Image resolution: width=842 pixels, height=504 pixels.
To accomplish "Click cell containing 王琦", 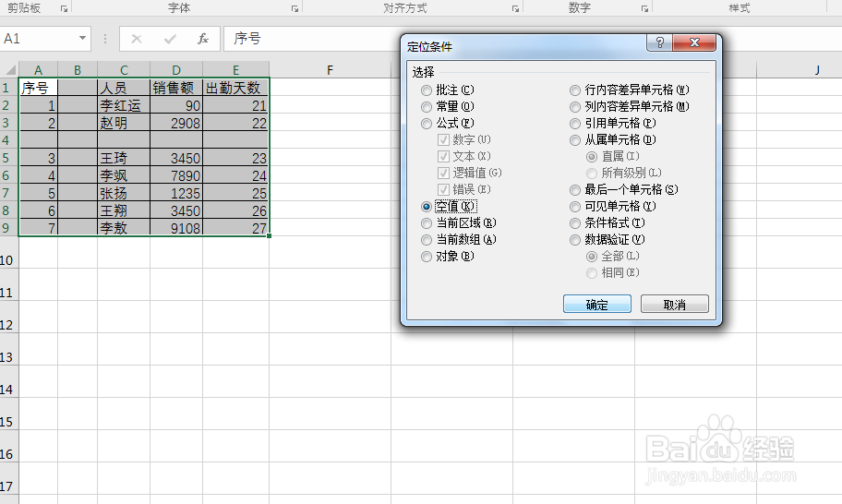I will [124, 159].
